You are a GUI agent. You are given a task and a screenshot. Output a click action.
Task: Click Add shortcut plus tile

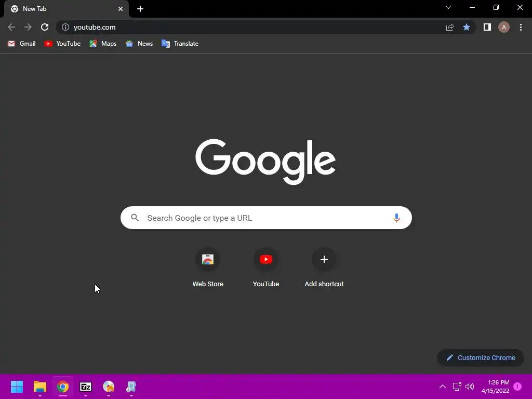tap(324, 268)
